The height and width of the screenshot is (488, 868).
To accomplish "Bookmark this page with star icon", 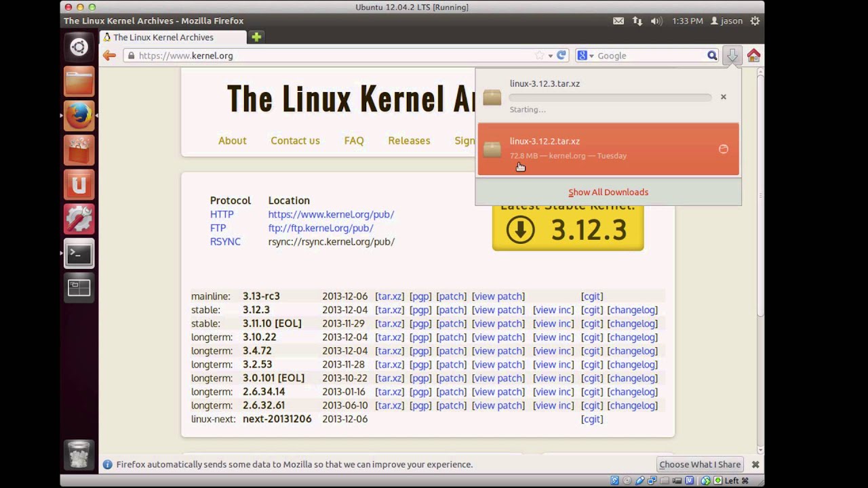I will [x=540, y=56].
